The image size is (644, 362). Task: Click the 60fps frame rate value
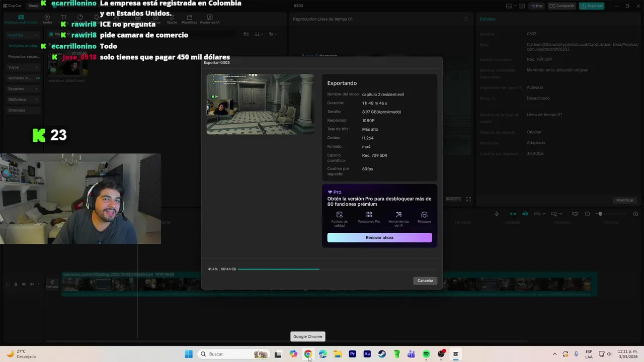tap(367, 169)
